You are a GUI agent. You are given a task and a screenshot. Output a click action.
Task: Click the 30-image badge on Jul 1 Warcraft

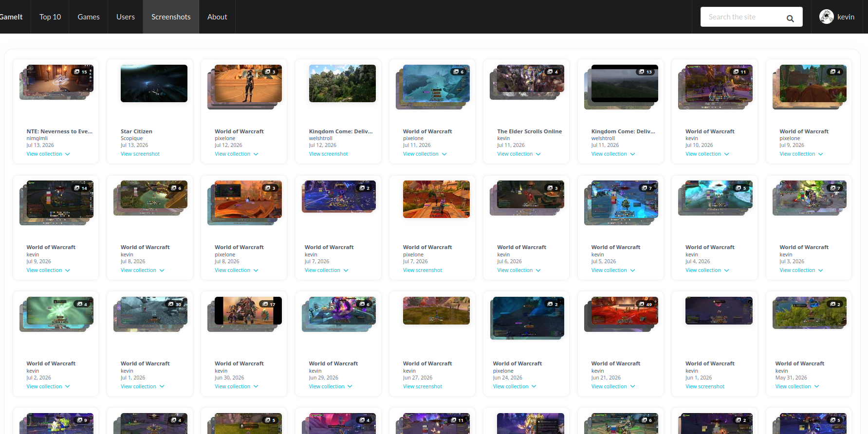(x=175, y=304)
